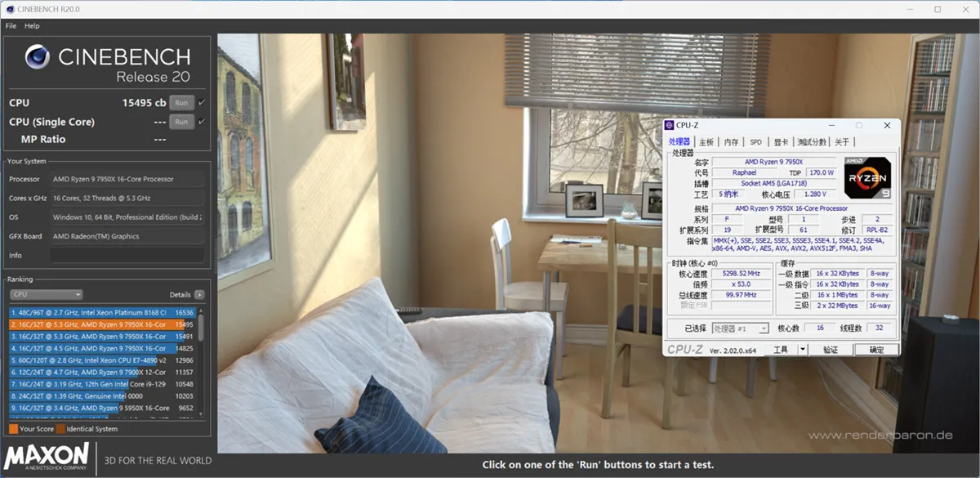Viewport: 980px width, 478px height.
Task: Click the OS value field
Action: pyautogui.click(x=127, y=217)
